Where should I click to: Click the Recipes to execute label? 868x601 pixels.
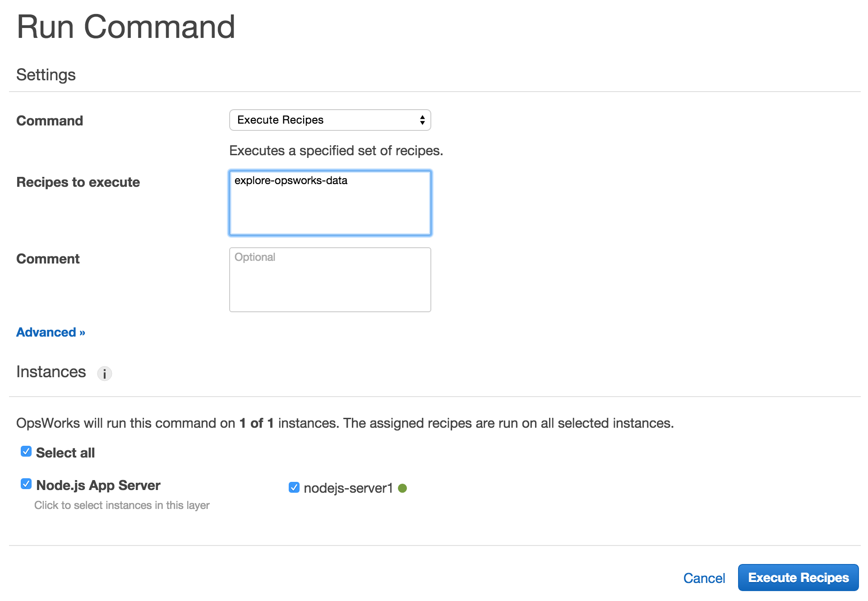pos(78,182)
